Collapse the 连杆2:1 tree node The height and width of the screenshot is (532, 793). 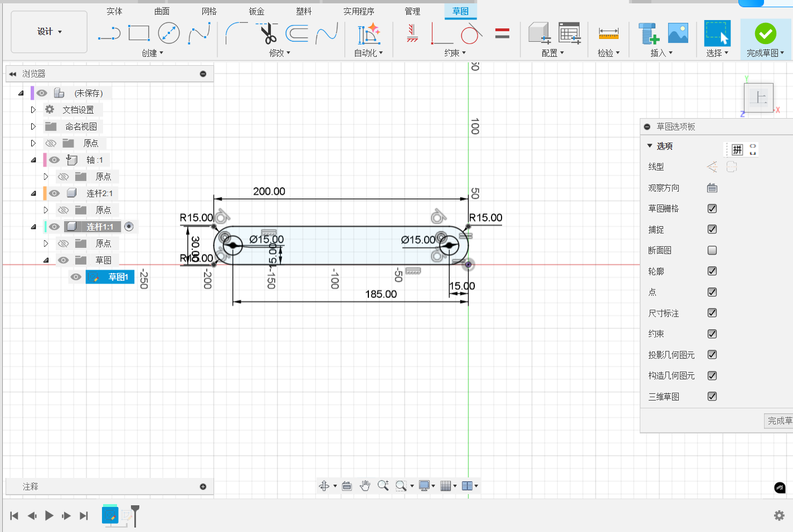(x=33, y=193)
